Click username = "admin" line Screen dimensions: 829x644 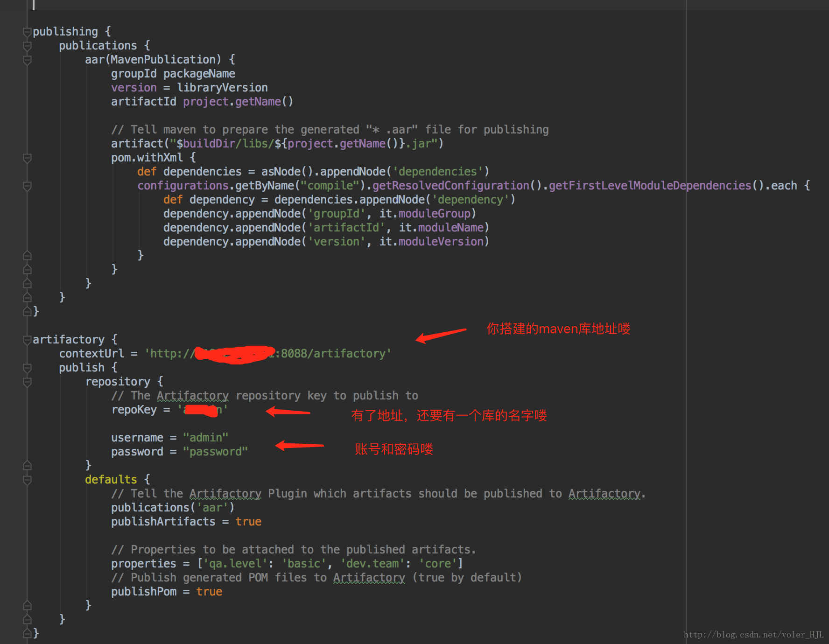(169, 438)
